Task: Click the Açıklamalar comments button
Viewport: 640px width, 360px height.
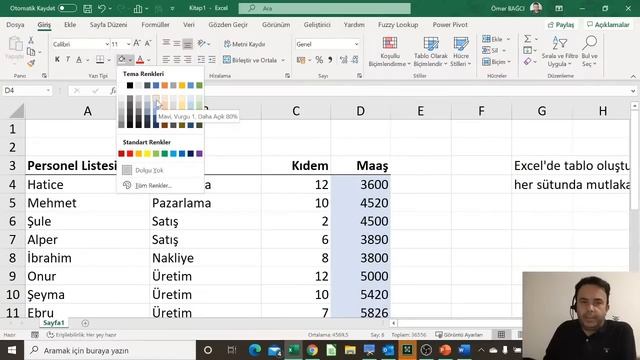Action: [x=608, y=24]
